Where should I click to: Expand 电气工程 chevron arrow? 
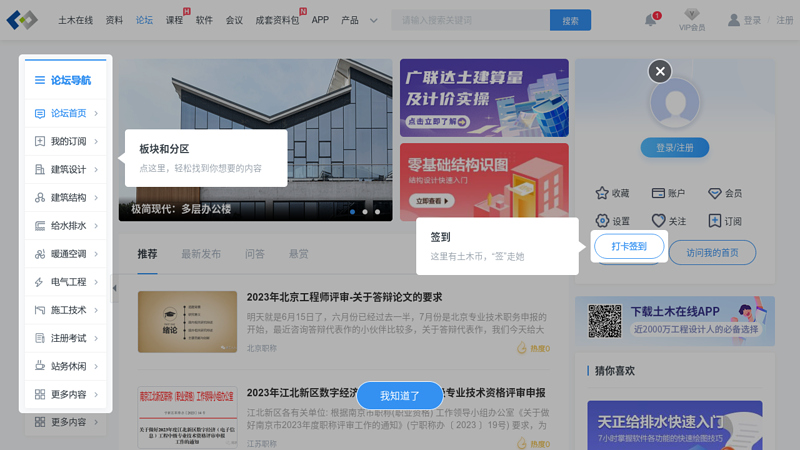96,282
